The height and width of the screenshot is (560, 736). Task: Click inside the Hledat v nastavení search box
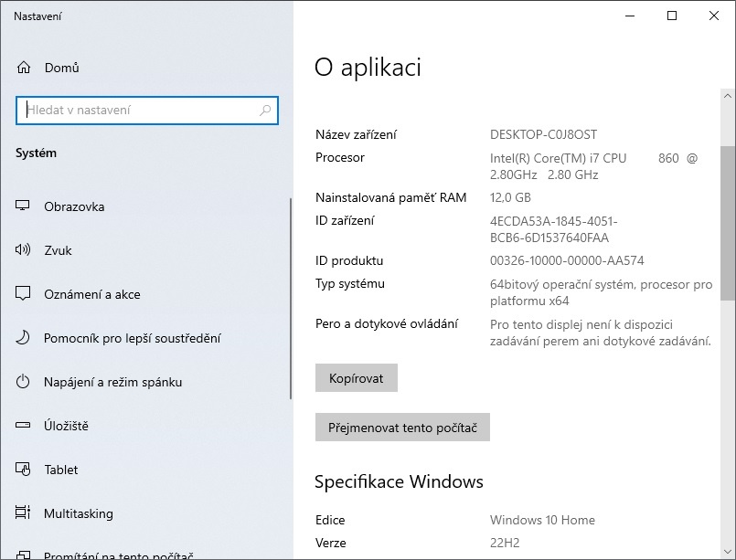coord(137,111)
